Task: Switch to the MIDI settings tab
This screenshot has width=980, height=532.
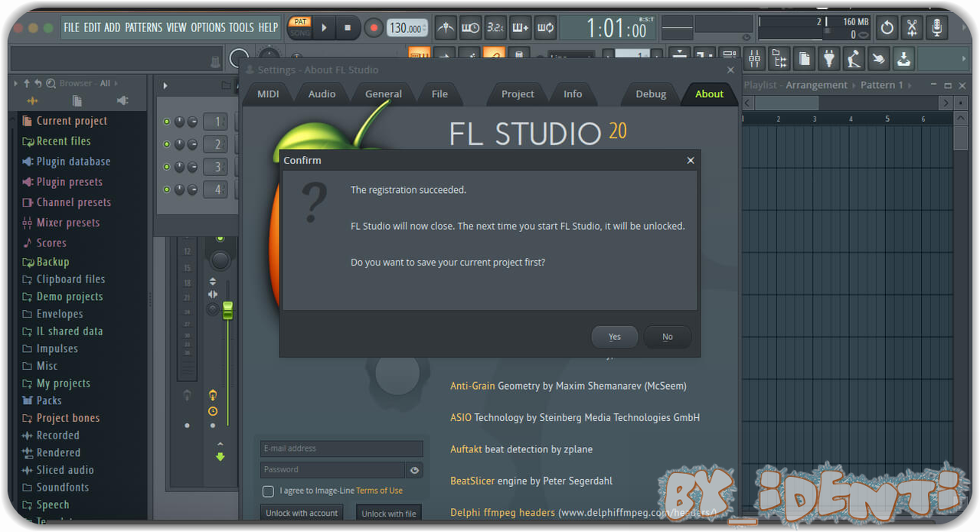Action: pos(268,94)
